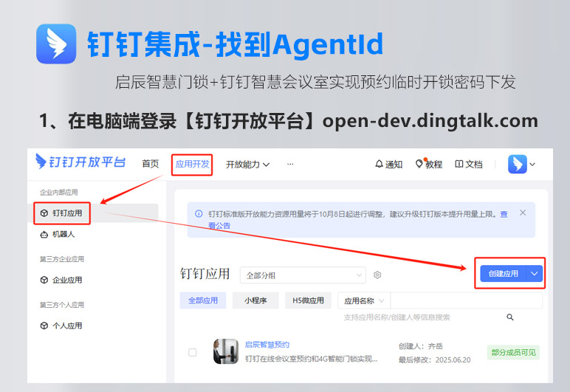Screen dimensions: 570x392
Task: Click the 创建人: 齐岳 text
Action: 421,346
